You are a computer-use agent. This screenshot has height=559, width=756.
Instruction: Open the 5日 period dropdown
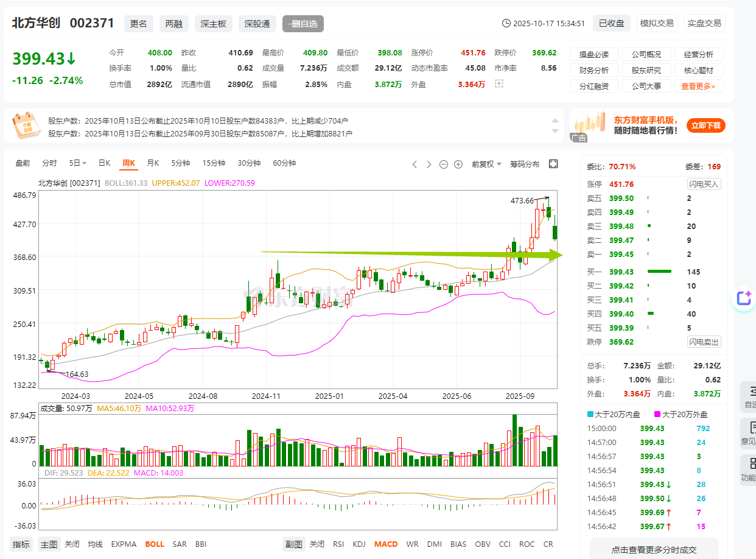[77, 163]
